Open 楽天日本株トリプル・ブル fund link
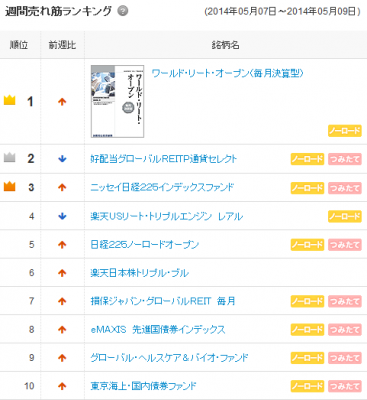This screenshot has width=367, height=400. pyautogui.click(x=140, y=273)
